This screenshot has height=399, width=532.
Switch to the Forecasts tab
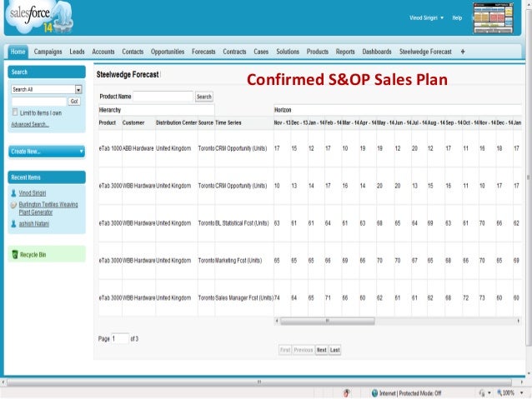(x=203, y=52)
